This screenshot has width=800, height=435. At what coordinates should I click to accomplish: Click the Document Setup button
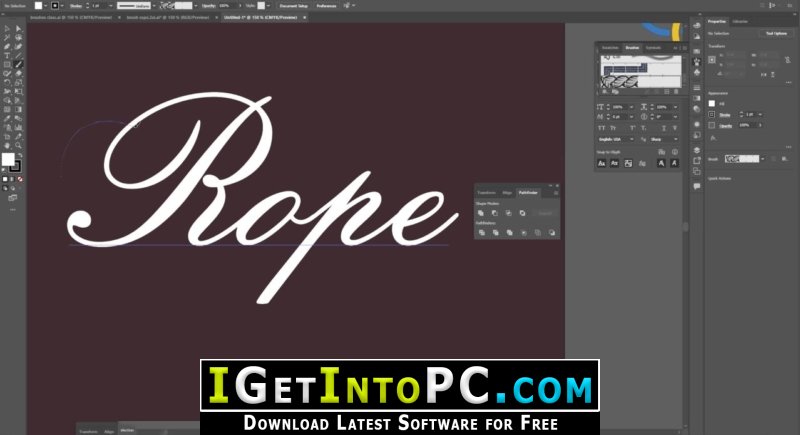[x=294, y=6]
